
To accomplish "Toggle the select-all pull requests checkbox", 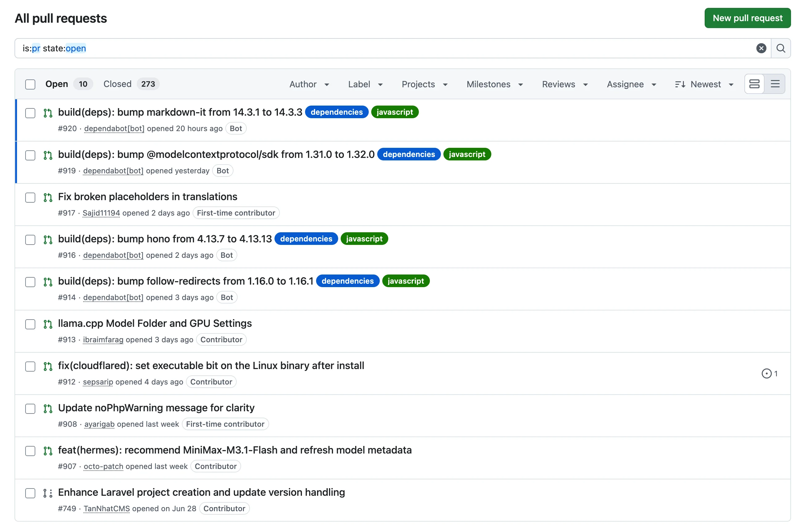I will click(x=30, y=84).
